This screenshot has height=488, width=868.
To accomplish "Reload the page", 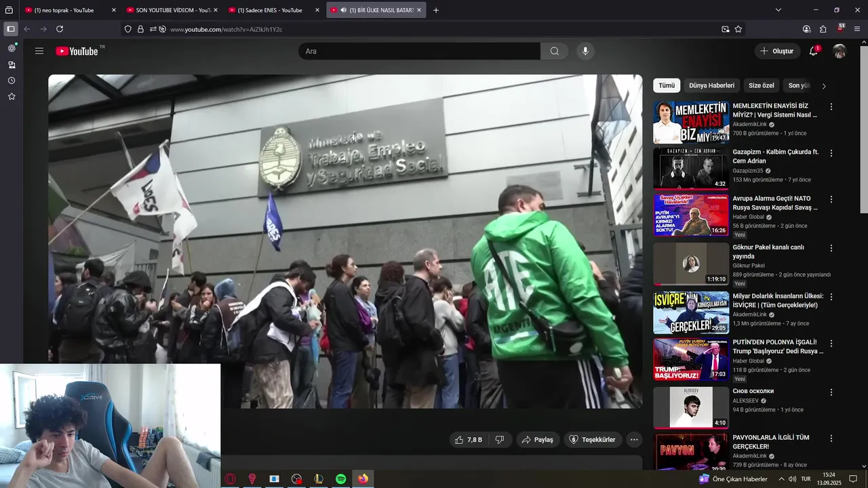I will click(x=60, y=29).
